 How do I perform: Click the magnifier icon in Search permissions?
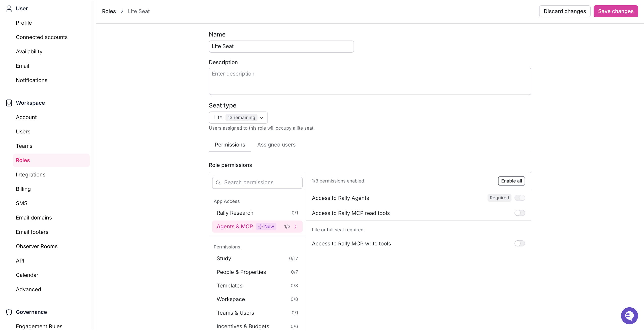point(218,183)
